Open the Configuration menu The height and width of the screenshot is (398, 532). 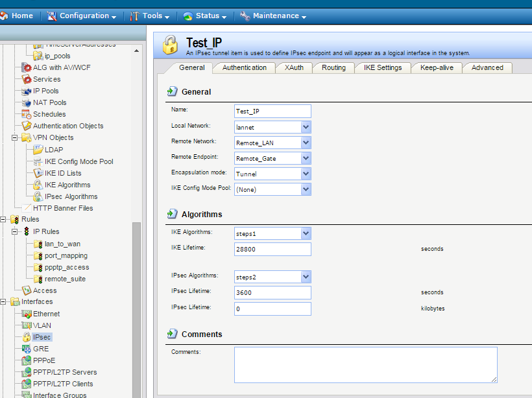tap(83, 16)
